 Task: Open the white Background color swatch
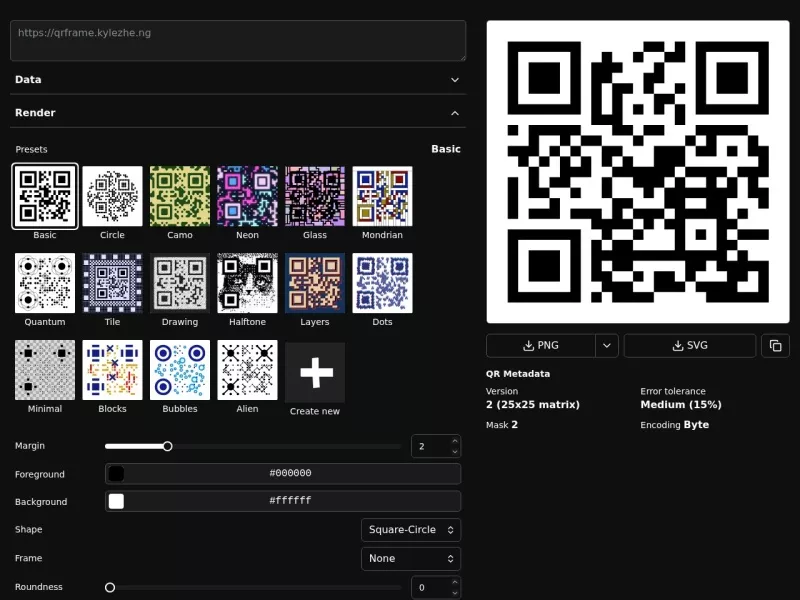click(x=116, y=501)
